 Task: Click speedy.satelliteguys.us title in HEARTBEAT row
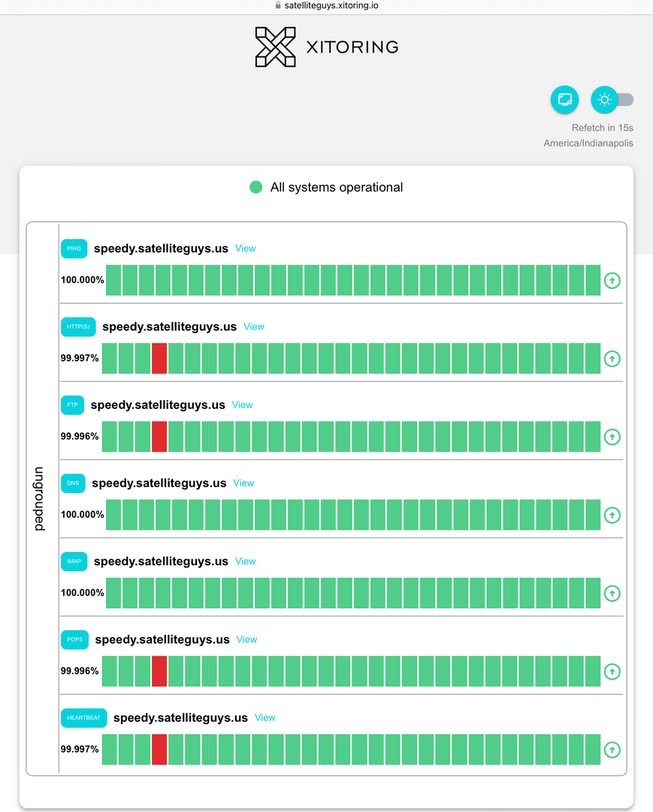tap(180, 718)
